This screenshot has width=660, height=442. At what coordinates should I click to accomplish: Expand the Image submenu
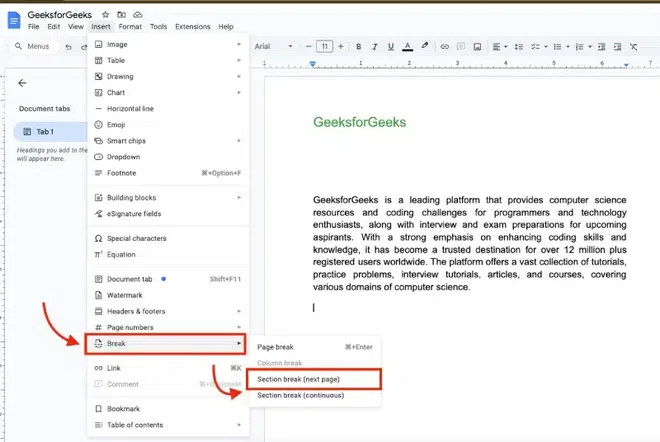click(168, 44)
